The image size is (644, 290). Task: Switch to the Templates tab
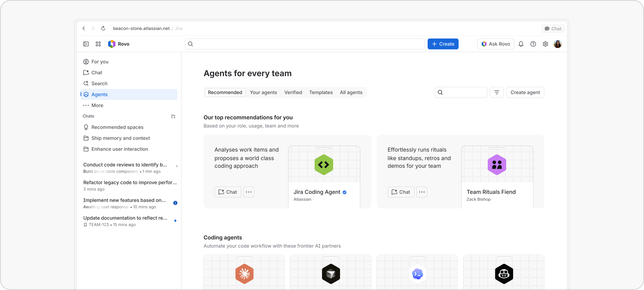tap(321, 92)
